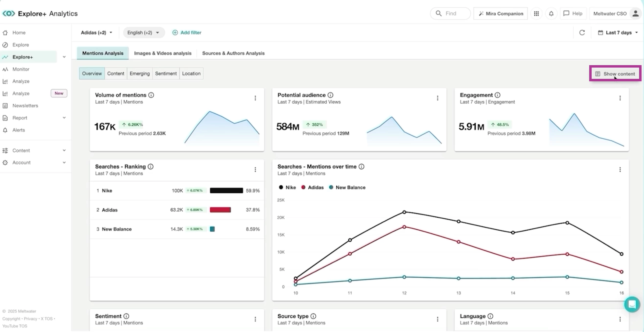Open three-dot menu on Searches - Ranking card

coord(255,170)
